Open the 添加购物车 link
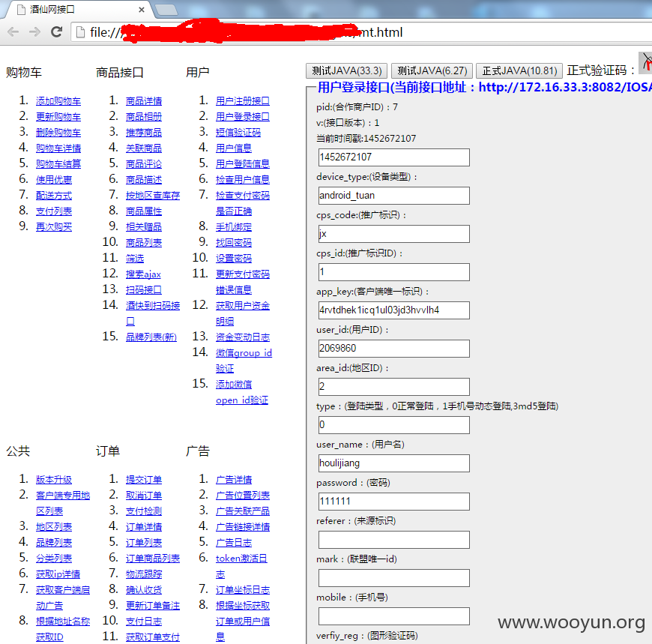652x644 pixels. pyautogui.click(x=58, y=101)
